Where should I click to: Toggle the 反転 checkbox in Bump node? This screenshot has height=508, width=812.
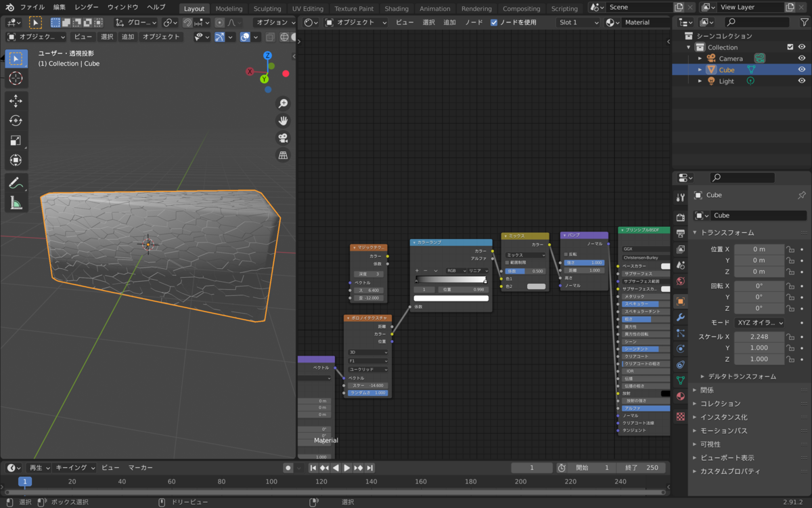click(566, 254)
